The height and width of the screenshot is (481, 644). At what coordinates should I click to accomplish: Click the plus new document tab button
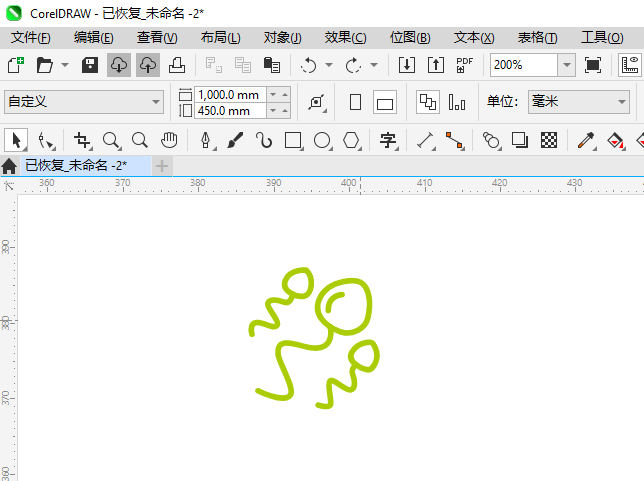tap(162, 166)
